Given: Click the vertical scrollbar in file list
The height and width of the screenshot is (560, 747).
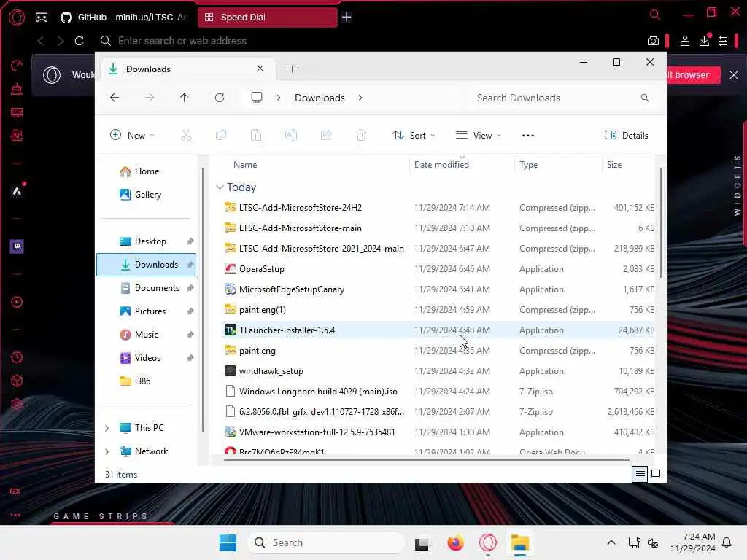Looking at the screenshot, I should (x=661, y=223).
